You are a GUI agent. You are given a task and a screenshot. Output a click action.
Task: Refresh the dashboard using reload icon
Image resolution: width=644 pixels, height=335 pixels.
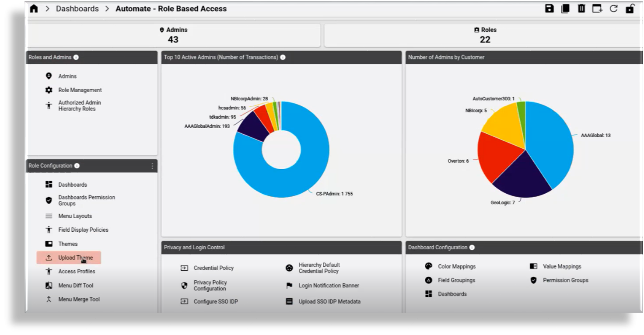coord(613,8)
